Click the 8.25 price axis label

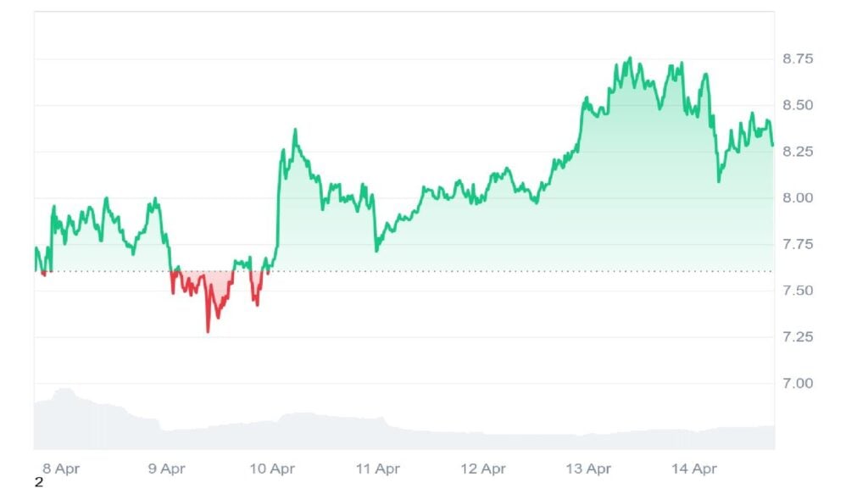tap(798, 152)
